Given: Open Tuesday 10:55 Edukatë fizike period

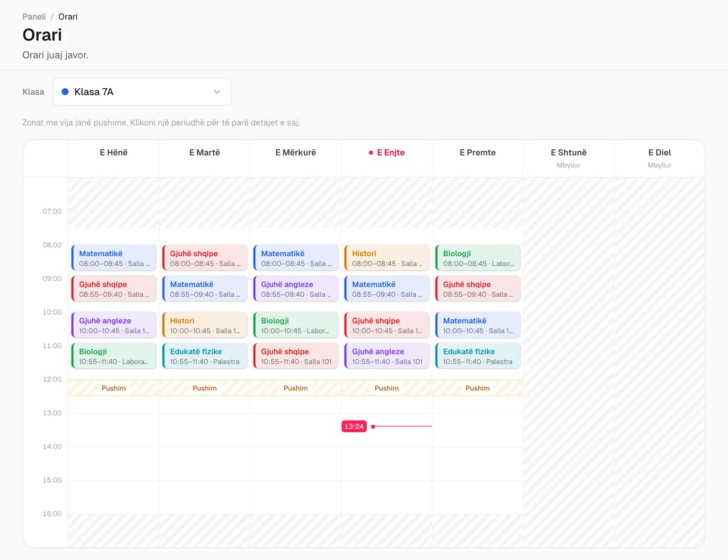Looking at the screenshot, I should coord(205,356).
